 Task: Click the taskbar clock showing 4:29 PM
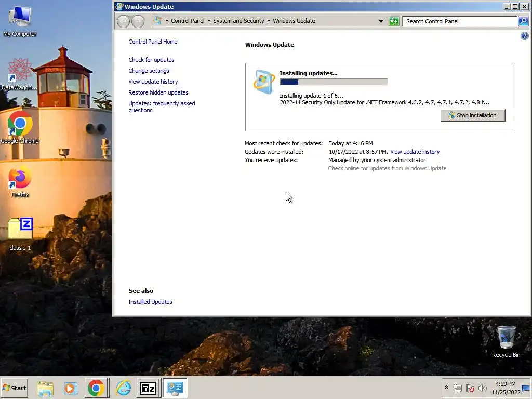click(x=506, y=384)
